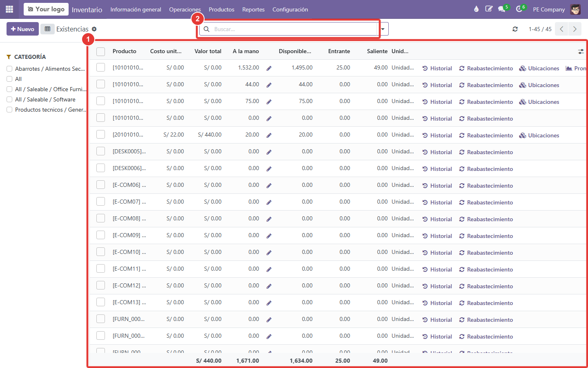Click the pencil icon for the 1,532.00 quantity
Viewport: 588px width, 368px height.
pos(269,68)
